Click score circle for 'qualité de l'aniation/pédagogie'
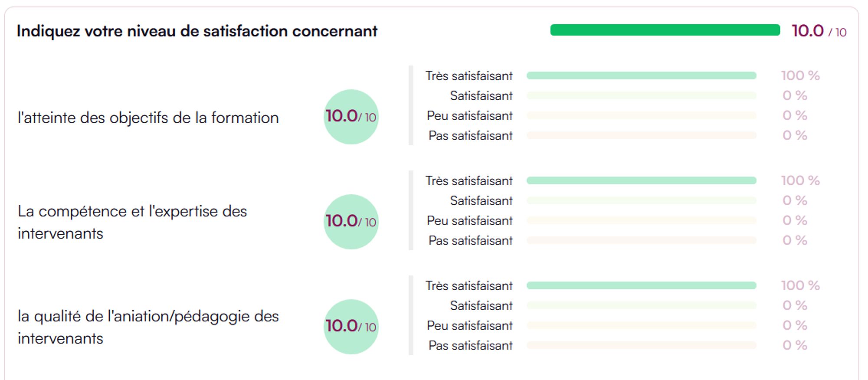This screenshot has height=380, width=868. (x=351, y=327)
